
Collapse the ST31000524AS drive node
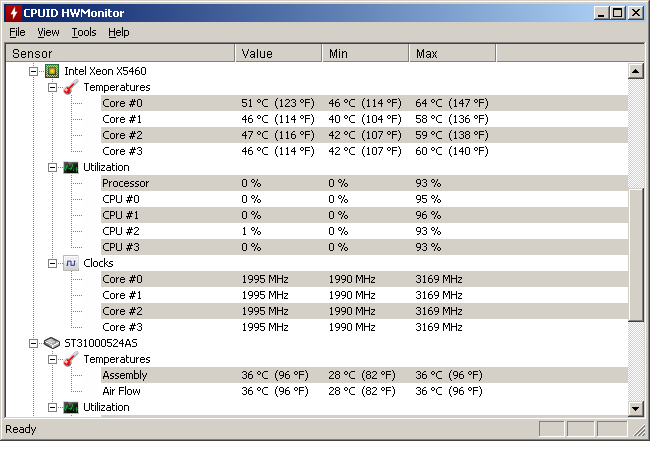(33, 343)
